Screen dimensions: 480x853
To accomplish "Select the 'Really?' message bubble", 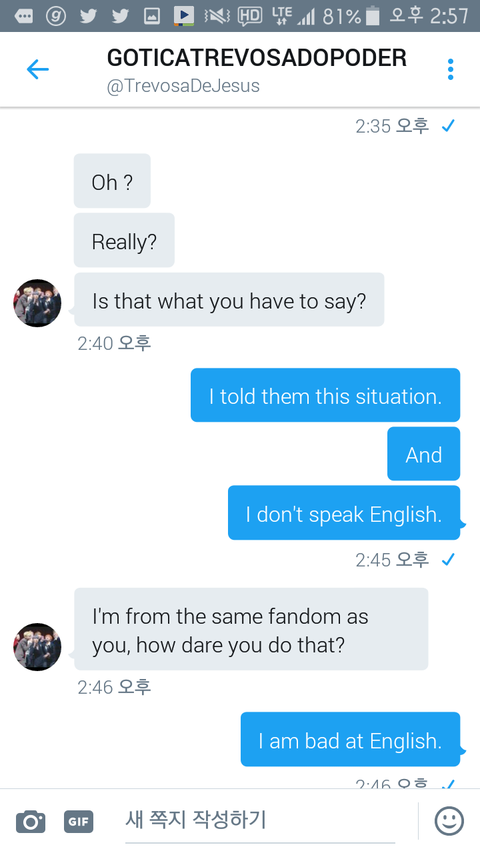I will (124, 240).
